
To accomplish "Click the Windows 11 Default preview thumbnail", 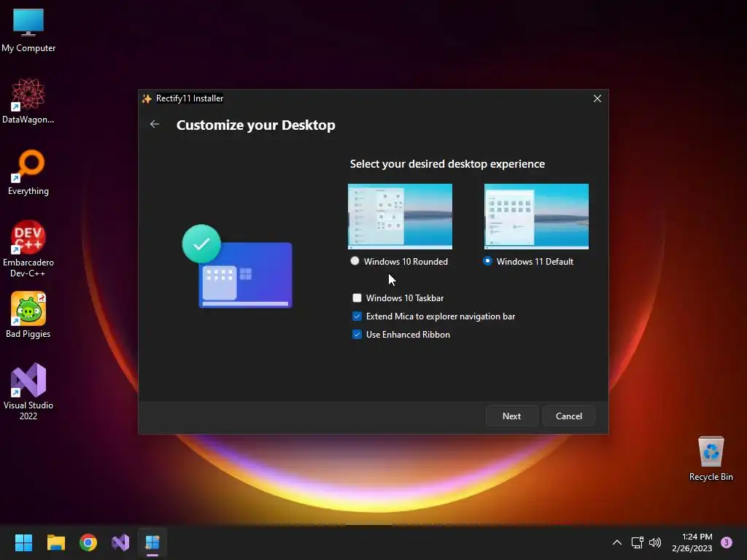I will coord(536,216).
